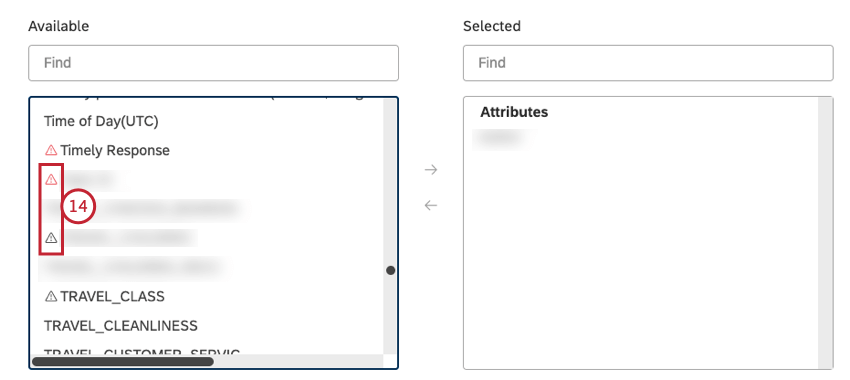The height and width of the screenshot is (380, 850).
Task: Select the Time of Day(UTC) attribute
Action: tap(101, 121)
